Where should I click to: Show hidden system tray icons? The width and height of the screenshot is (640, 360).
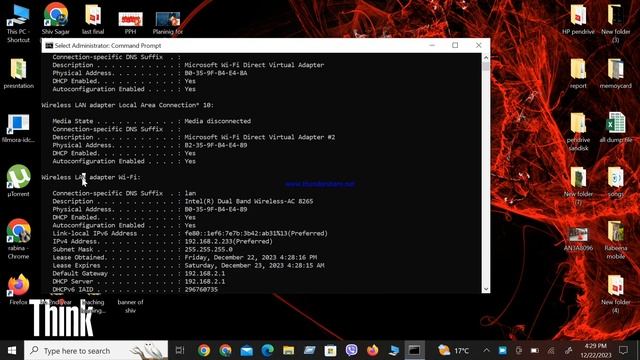[x=486, y=350]
